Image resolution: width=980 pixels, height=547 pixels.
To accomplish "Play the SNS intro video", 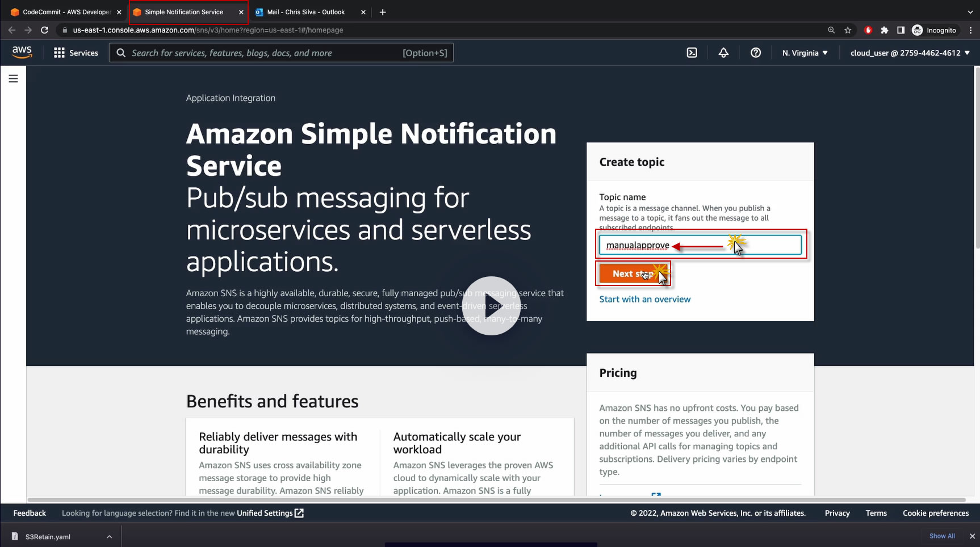I will tap(491, 306).
